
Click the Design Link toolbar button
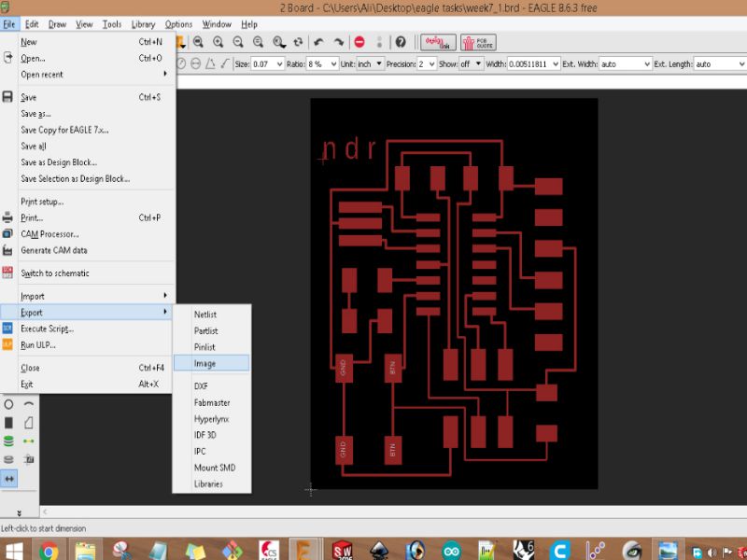coord(439,42)
